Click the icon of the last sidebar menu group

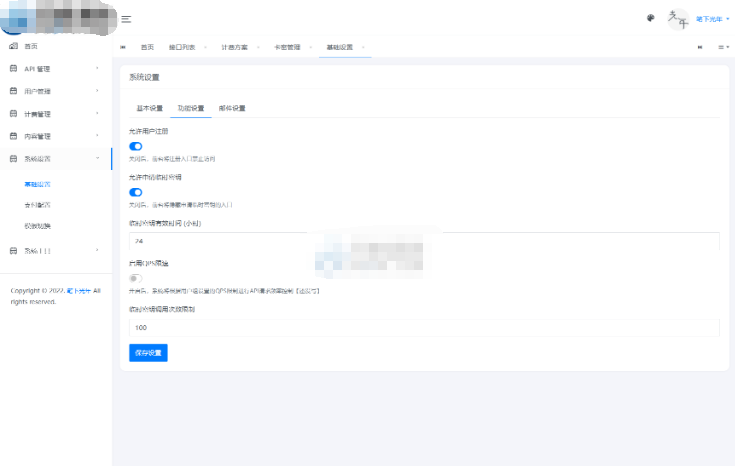click(x=14, y=251)
